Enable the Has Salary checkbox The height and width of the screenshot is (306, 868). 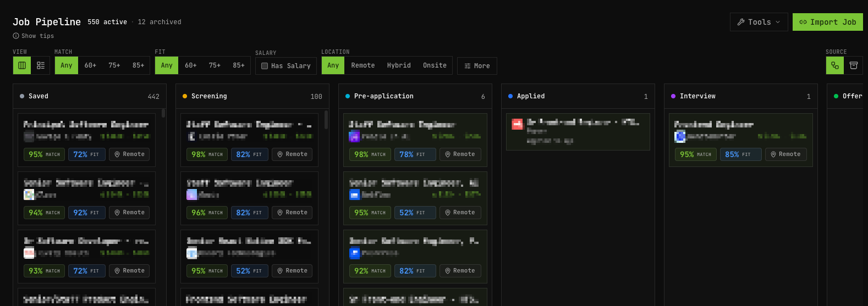tap(265, 66)
